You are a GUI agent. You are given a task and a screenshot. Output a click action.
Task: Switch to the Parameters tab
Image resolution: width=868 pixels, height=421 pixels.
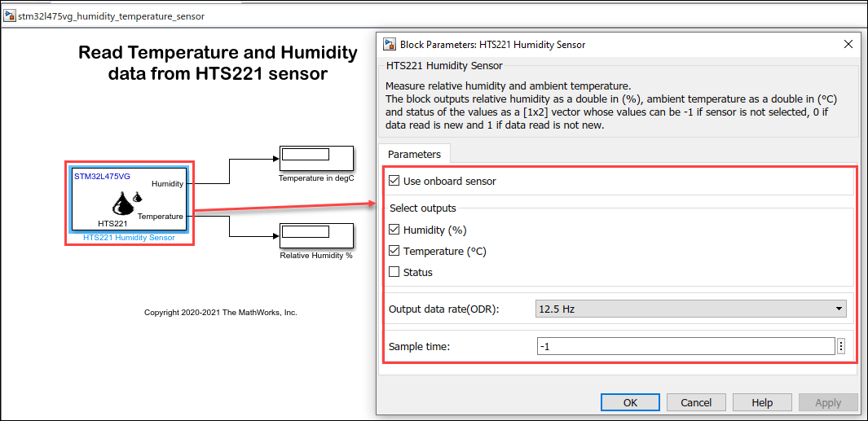414,154
